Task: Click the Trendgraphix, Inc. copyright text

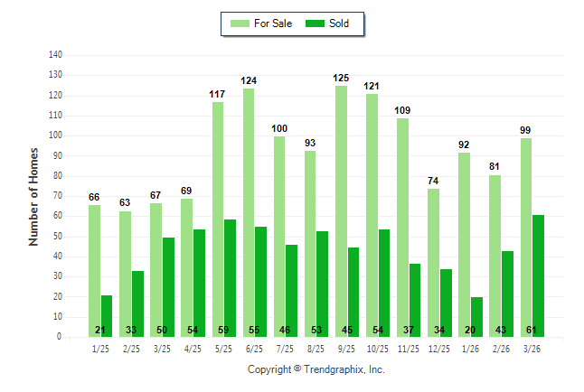Action: [316, 369]
